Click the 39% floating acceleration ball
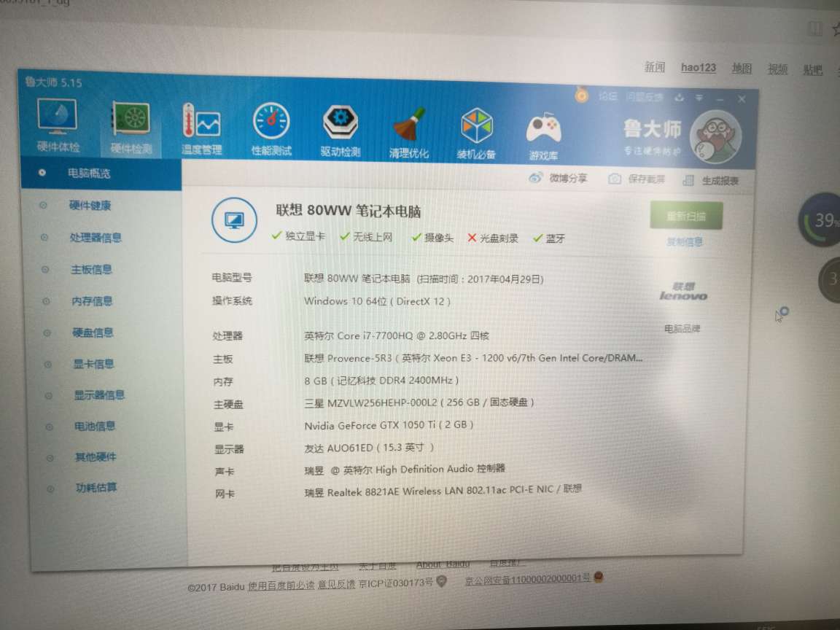This screenshot has height=630, width=840. [820, 220]
